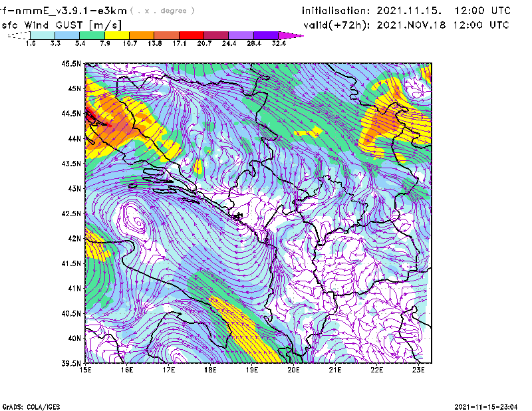Screen dimensions: 532x411
Task: Click the latitude label 42N
Action: click(x=74, y=238)
